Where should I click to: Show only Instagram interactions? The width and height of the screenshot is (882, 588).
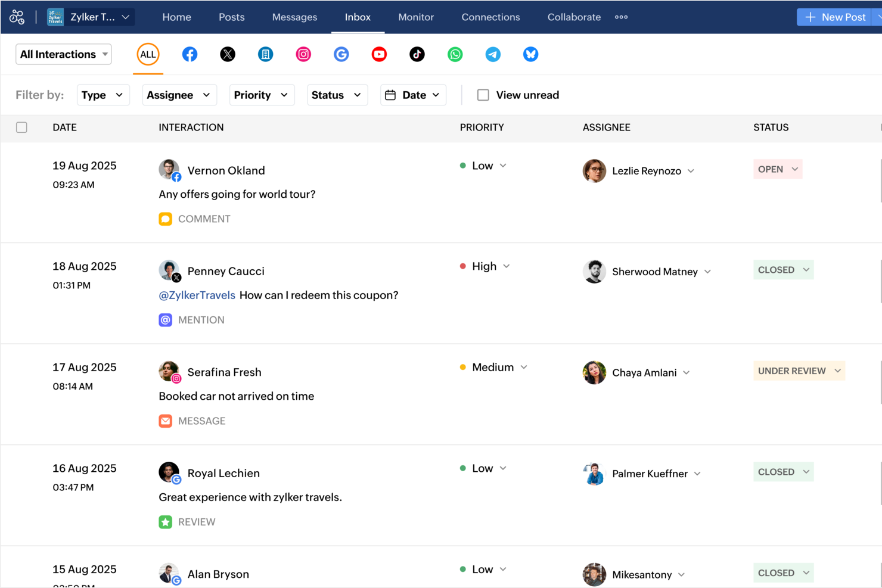click(303, 54)
